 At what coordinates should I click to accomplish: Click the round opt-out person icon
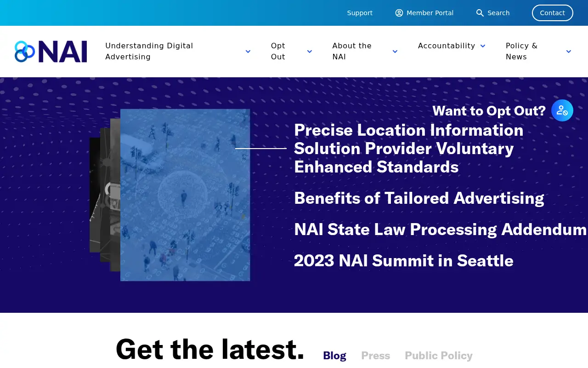tap(562, 110)
